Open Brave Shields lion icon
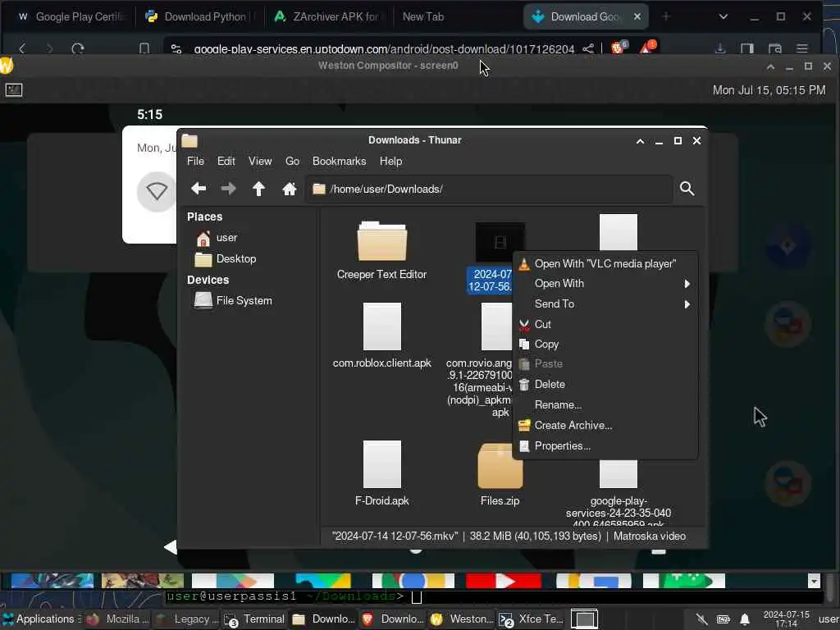Viewport: 840px width, 630px height. click(618, 48)
